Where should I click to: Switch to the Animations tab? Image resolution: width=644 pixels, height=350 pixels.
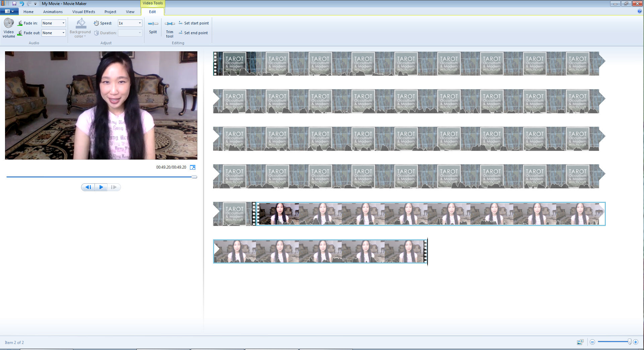click(x=53, y=12)
